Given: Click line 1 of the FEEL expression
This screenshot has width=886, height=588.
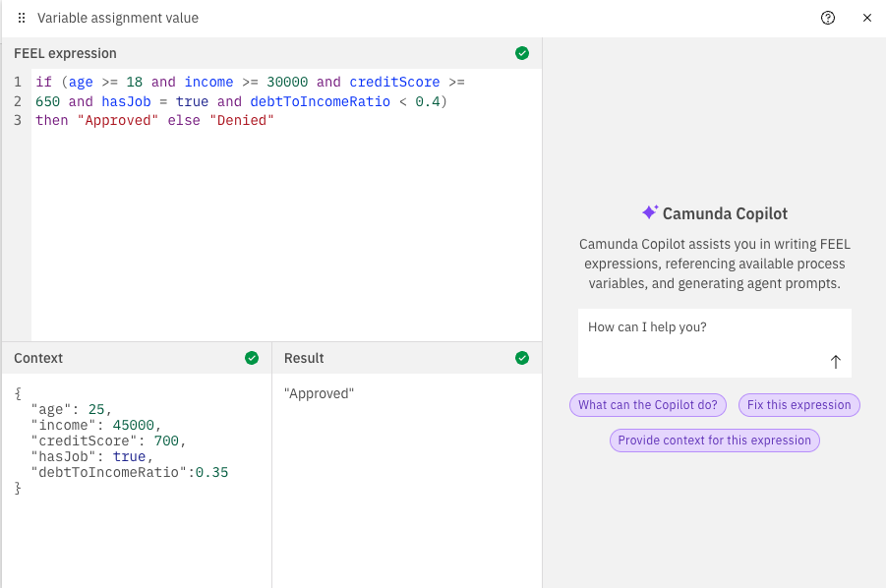Looking at the screenshot, I should [x=250, y=83].
